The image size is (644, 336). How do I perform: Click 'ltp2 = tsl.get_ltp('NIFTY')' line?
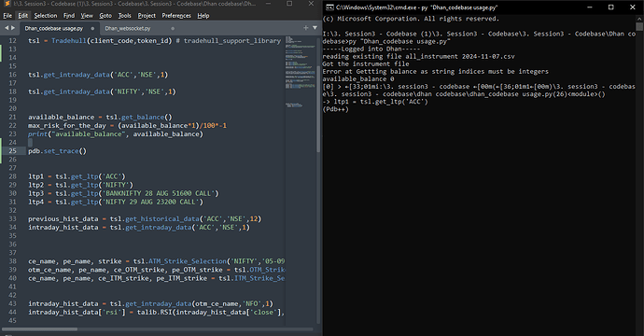click(80, 185)
